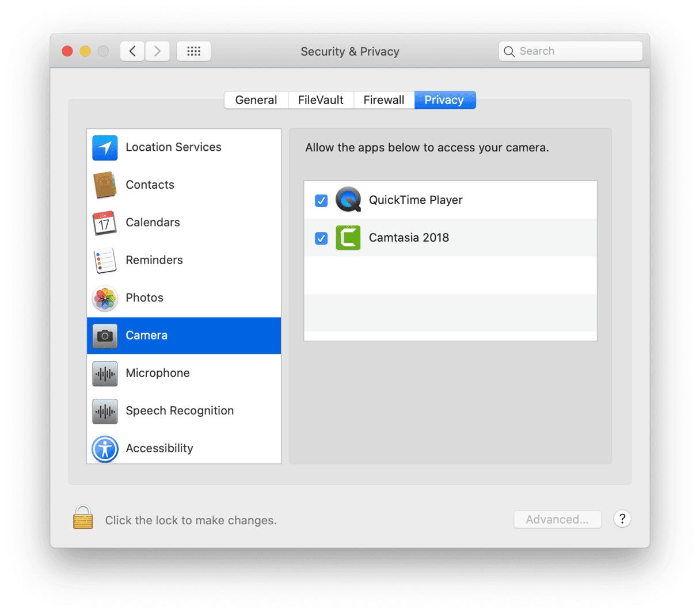This screenshot has width=700, height=614.
Task: Select the Accessibility icon
Action: pos(105,449)
